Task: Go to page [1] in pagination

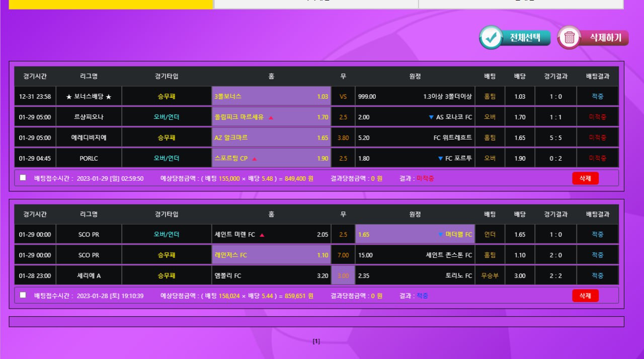Action: pos(316,341)
